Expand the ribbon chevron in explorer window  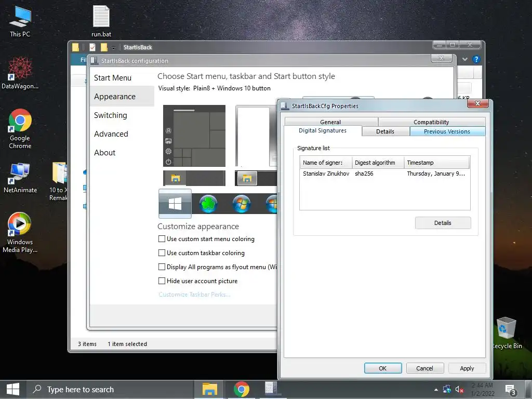[465, 59]
